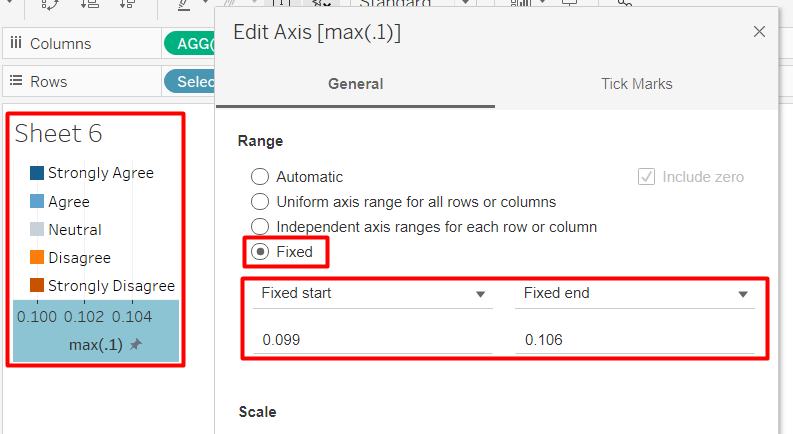Click the Strongly Agree dark blue swatch
The image size is (793, 434).
37,173
